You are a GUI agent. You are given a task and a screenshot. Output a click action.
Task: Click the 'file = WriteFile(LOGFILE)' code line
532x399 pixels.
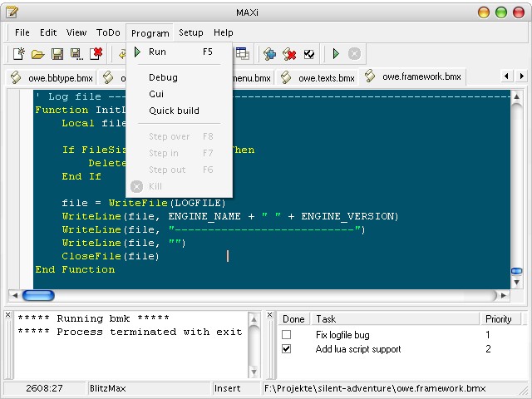click(x=144, y=203)
